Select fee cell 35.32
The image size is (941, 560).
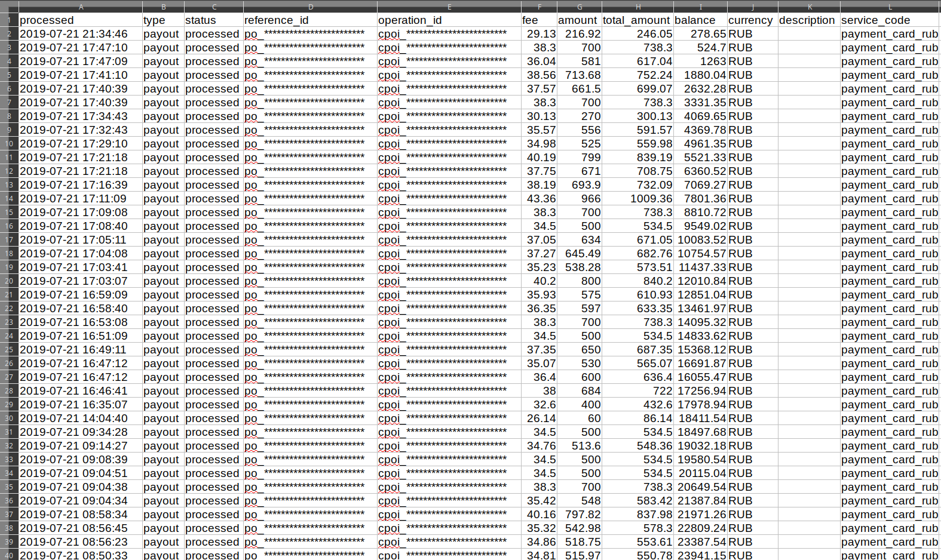point(539,528)
